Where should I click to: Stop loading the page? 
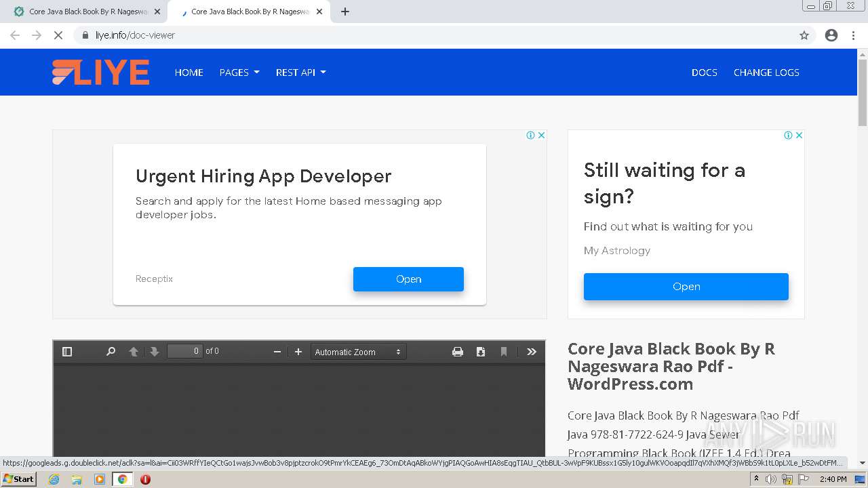[58, 35]
